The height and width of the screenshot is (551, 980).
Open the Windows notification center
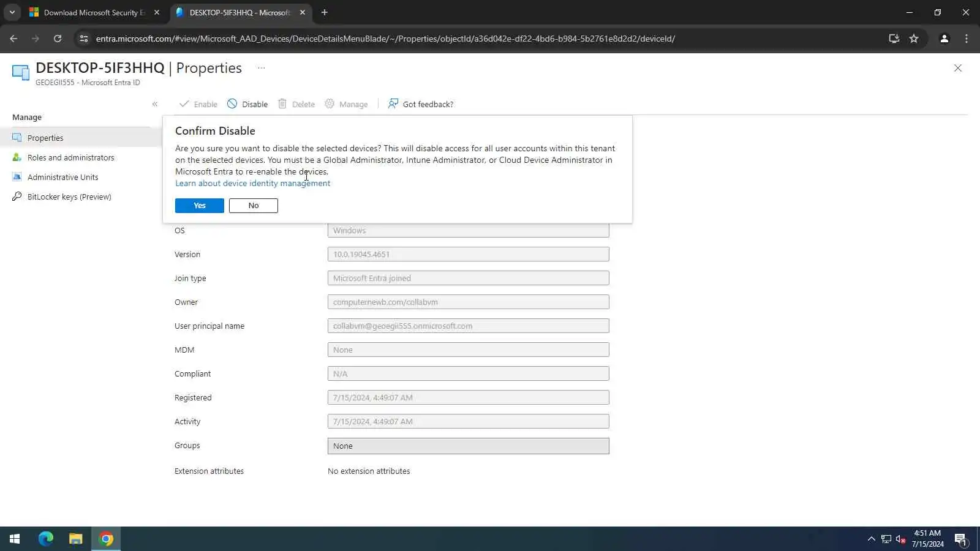(x=960, y=539)
